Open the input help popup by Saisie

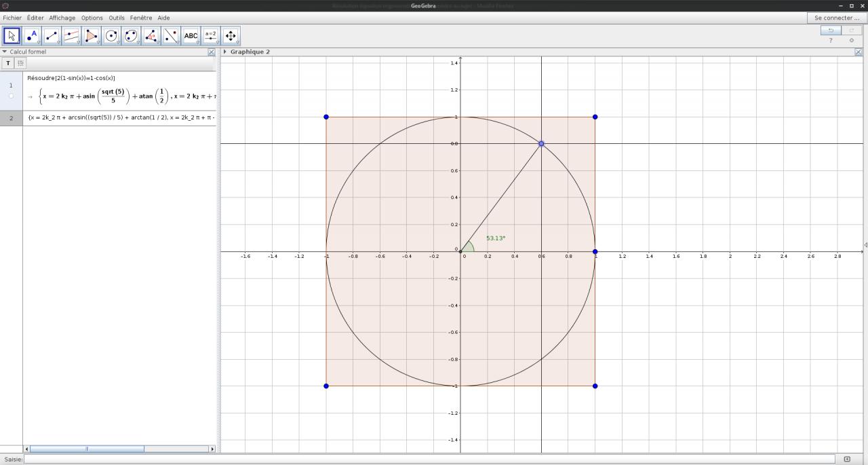[847, 460]
